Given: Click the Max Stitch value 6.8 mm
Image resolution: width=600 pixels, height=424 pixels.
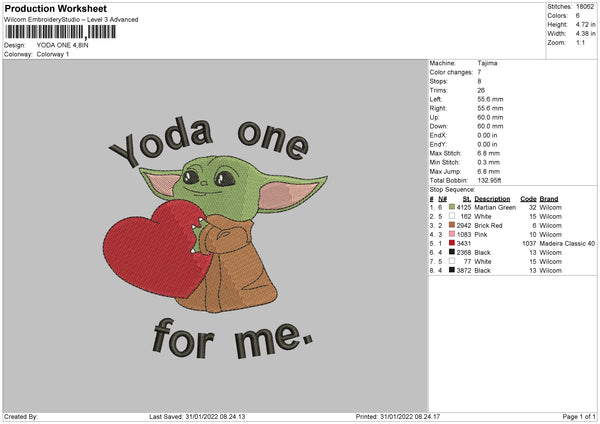Looking at the screenshot, I should click(489, 153).
